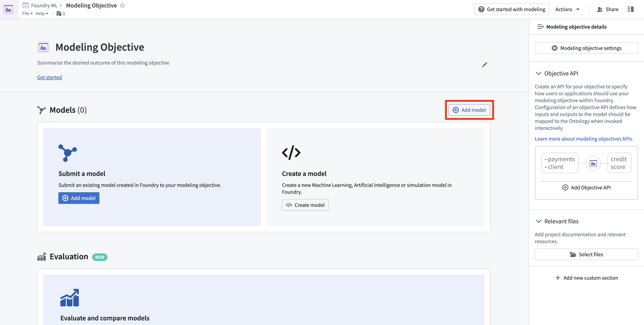Click the Create a model card heading
Image resolution: width=644 pixels, height=325 pixels.
click(x=304, y=174)
